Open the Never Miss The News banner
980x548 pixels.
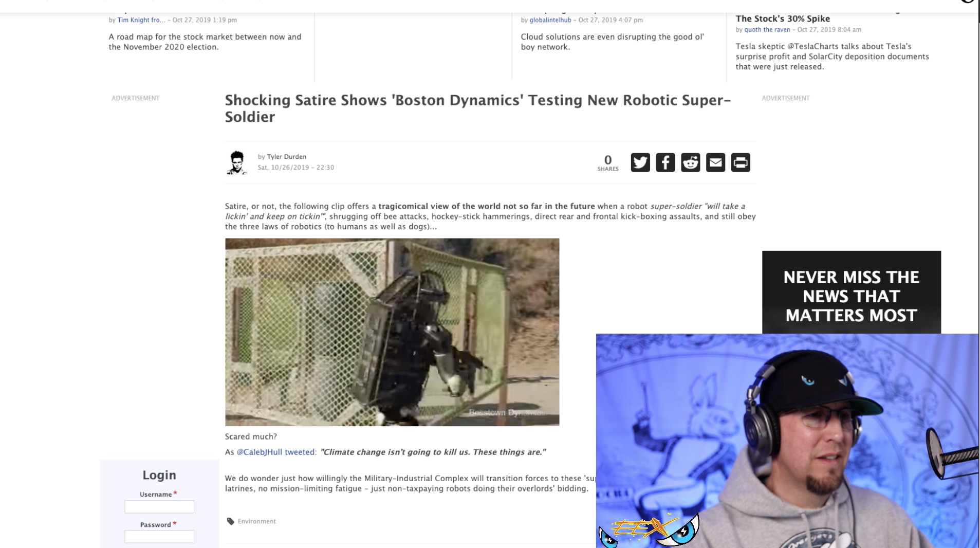click(x=852, y=293)
